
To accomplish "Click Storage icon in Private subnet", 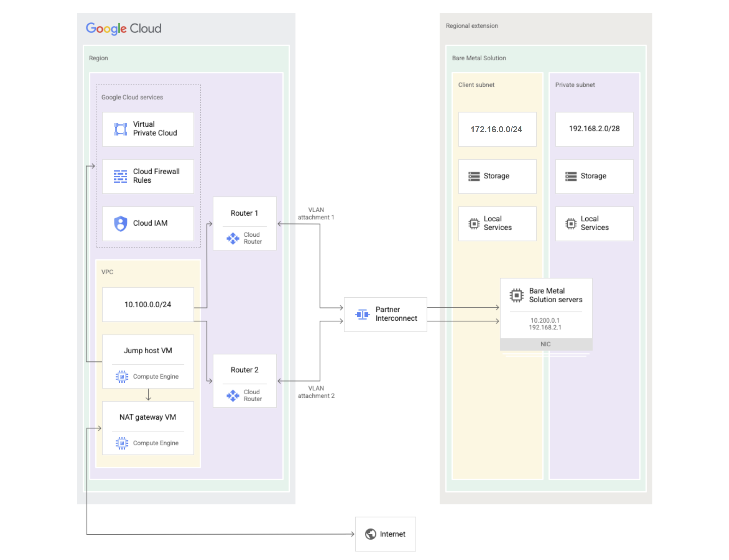I will pyautogui.click(x=571, y=176).
